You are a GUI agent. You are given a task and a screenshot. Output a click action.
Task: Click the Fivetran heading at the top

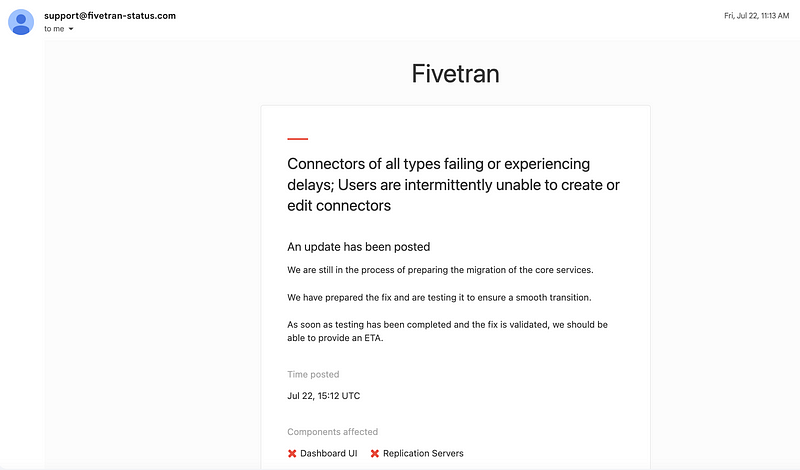(x=455, y=73)
